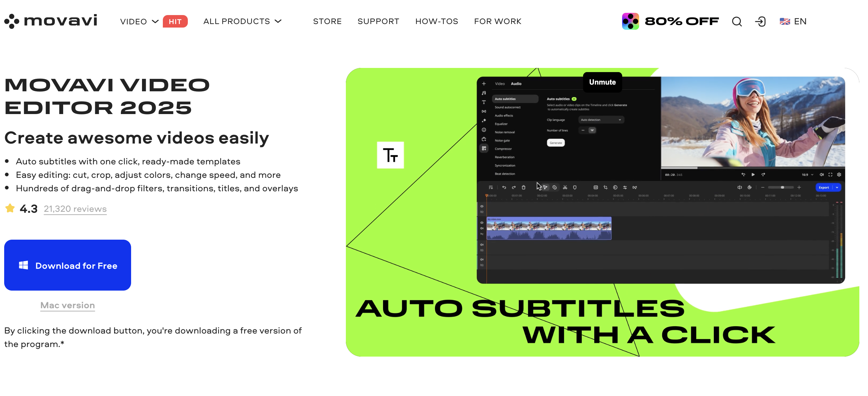Click the Unmute button on the video
This screenshot has width=868, height=396.
[603, 82]
